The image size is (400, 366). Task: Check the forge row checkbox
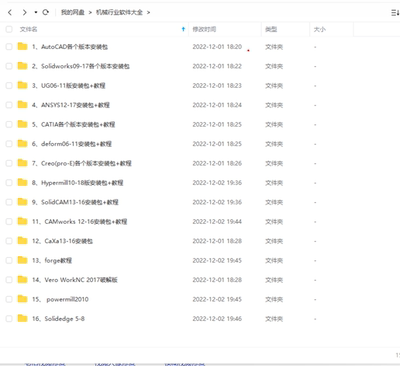pyautogui.click(x=9, y=260)
